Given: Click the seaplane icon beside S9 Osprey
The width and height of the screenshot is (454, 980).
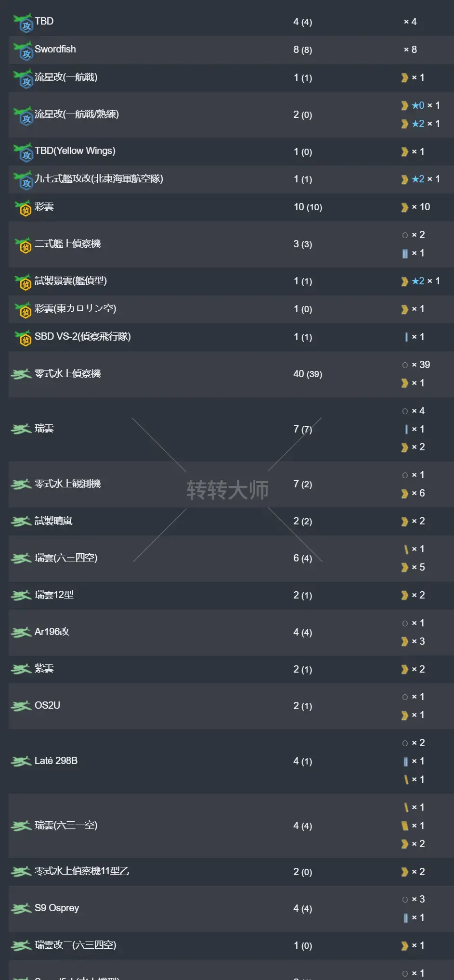Looking at the screenshot, I should (x=21, y=908).
